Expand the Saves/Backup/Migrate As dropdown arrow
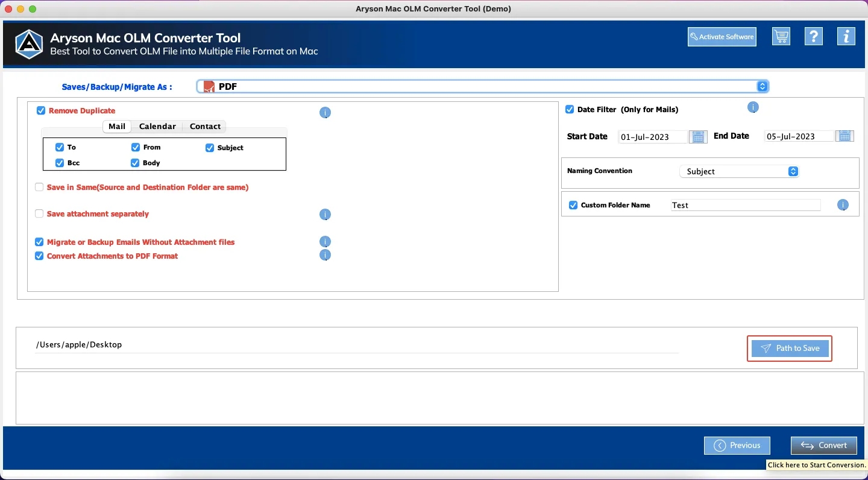This screenshot has height=480, width=868. [763, 87]
